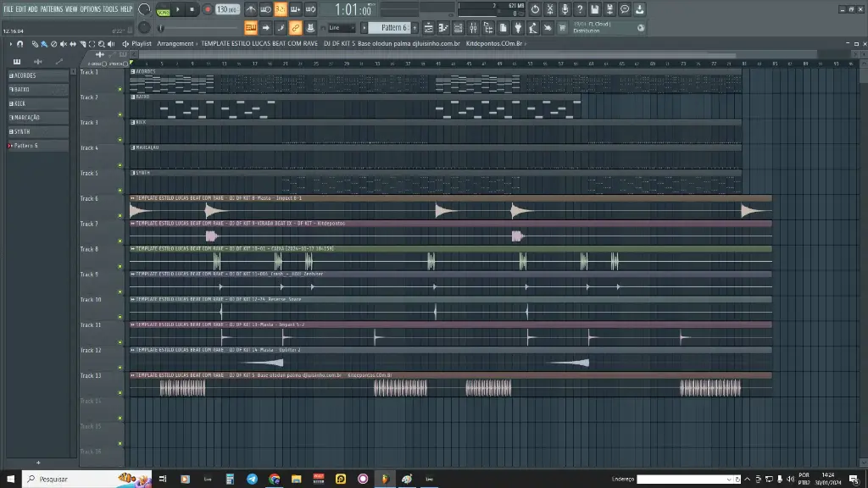Select the playlist Draw pencil tool
The width and height of the screenshot is (868, 488).
coord(35,44)
